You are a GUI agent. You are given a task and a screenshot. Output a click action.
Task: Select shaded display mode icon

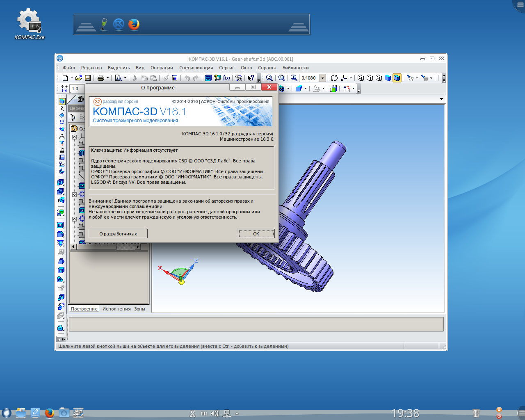[388, 78]
